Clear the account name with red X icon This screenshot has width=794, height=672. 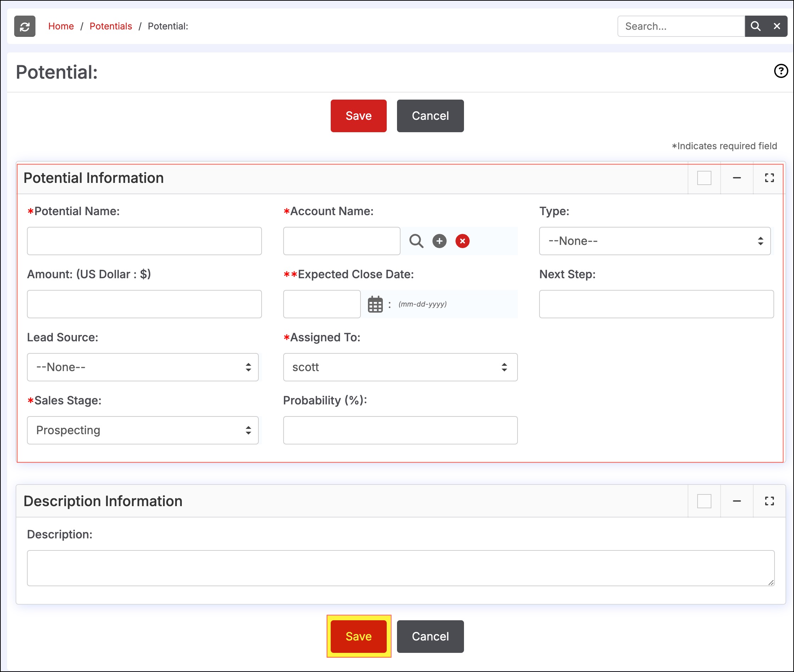(463, 241)
